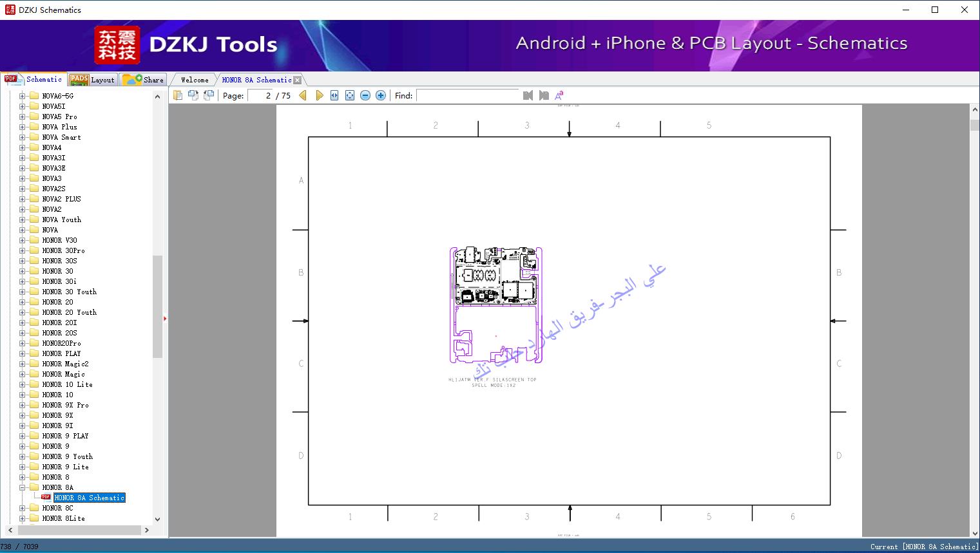The image size is (980, 553).
Task: Fit the whole page in view
Action: tap(350, 95)
